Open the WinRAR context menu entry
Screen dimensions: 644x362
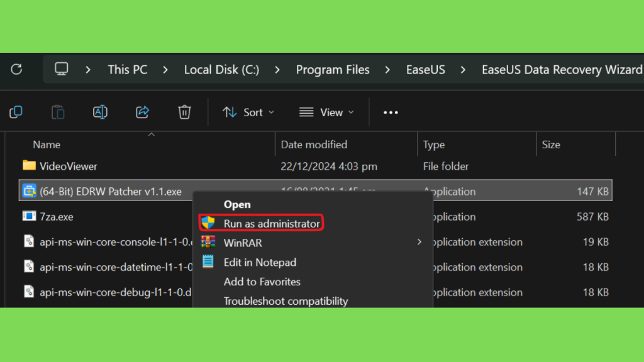[243, 243]
